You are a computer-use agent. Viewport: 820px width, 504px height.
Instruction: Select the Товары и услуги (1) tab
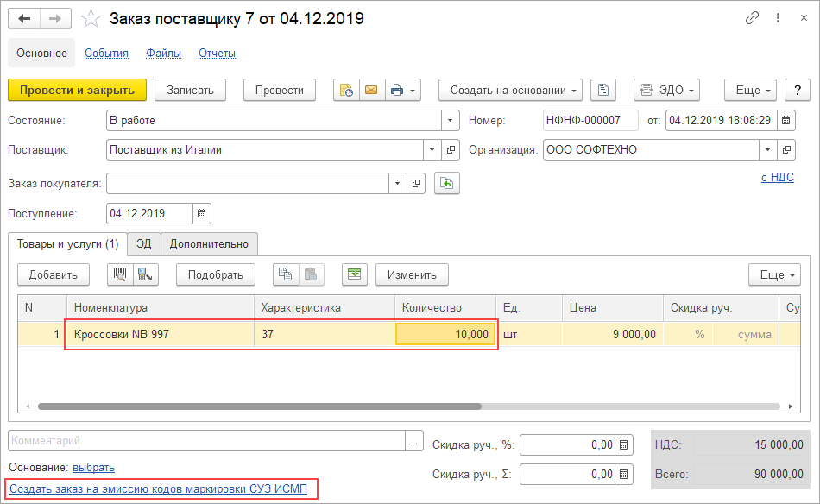point(68,244)
